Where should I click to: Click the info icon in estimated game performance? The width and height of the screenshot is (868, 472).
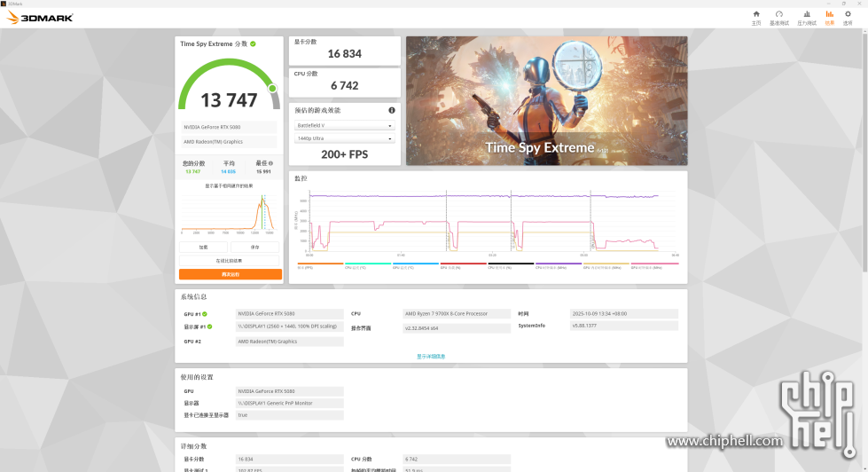point(392,110)
